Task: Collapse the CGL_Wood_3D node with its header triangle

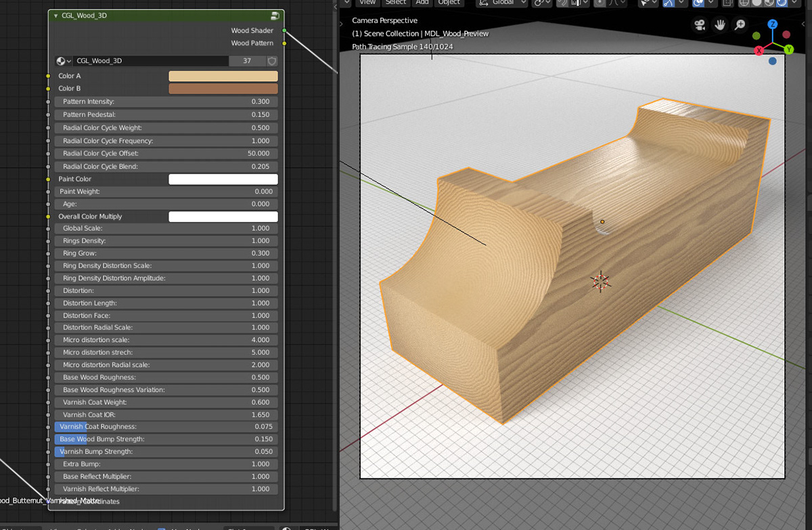Action: (x=55, y=15)
